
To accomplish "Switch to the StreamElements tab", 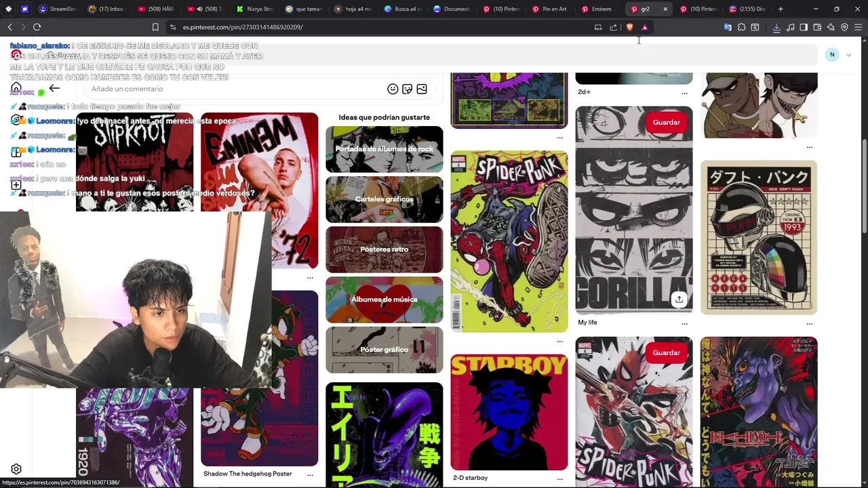I will coord(57,9).
